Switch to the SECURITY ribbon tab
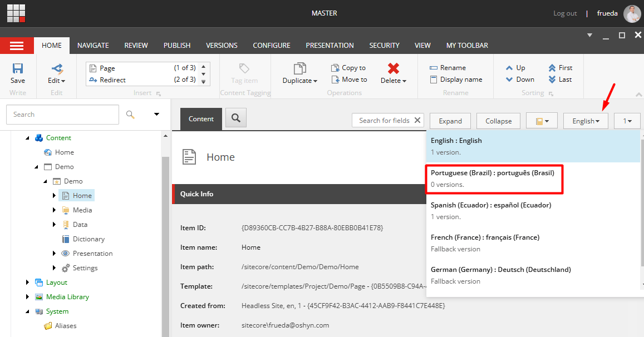Screen dimensions: 644x337 [x=385, y=46]
